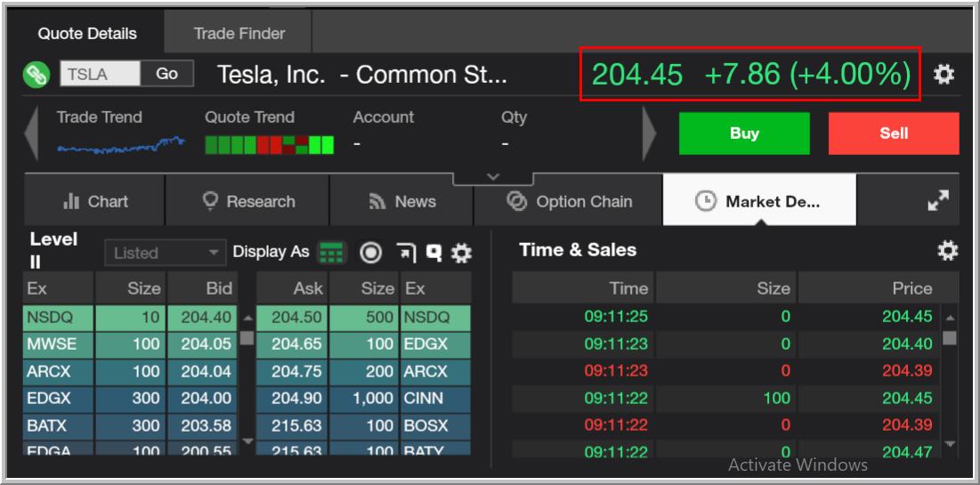980x485 pixels.
Task: Click the 204.65 EDGX ask price
Action: pos(292,344)
